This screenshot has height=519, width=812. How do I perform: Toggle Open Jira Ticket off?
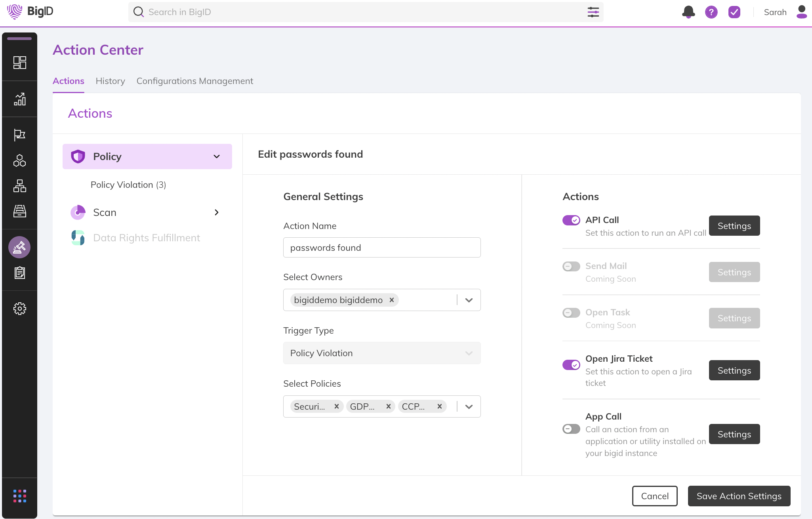click(x=571, y=364)
